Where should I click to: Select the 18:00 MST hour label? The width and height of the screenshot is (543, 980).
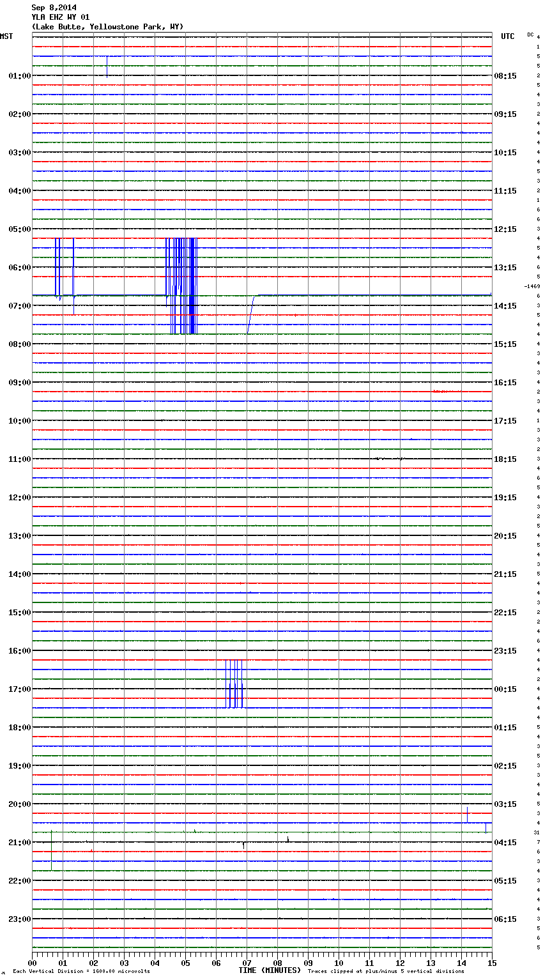click(20, 728)
